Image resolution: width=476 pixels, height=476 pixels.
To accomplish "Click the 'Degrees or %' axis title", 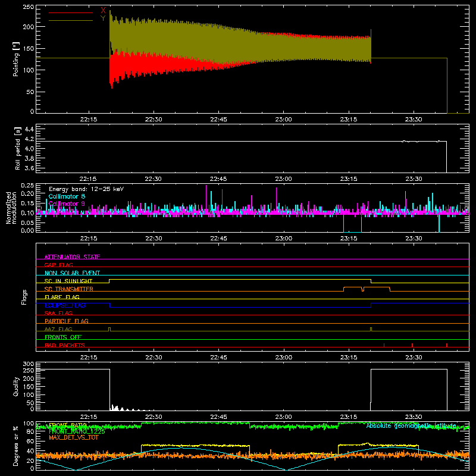I will pos(16,446).
